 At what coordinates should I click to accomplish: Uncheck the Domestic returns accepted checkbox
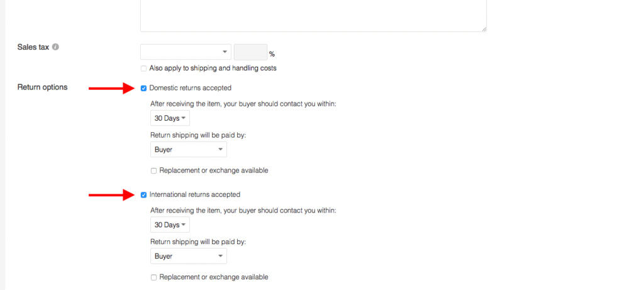click(144, 88)
